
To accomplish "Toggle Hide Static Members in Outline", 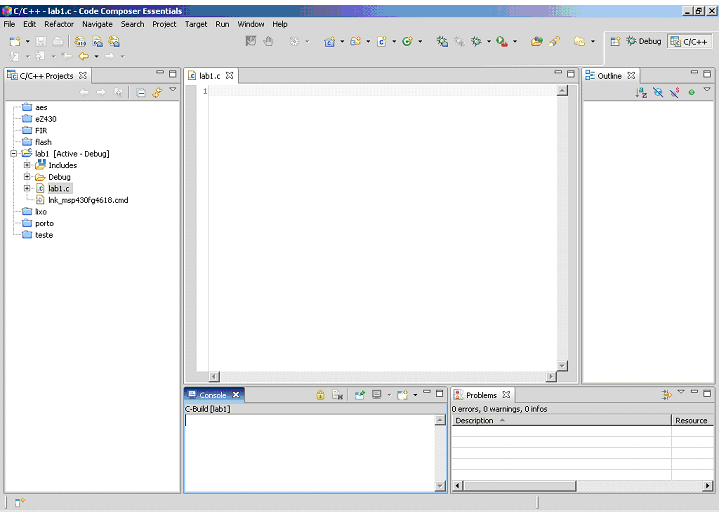I will pyautogui.click(x=675, y=93).
